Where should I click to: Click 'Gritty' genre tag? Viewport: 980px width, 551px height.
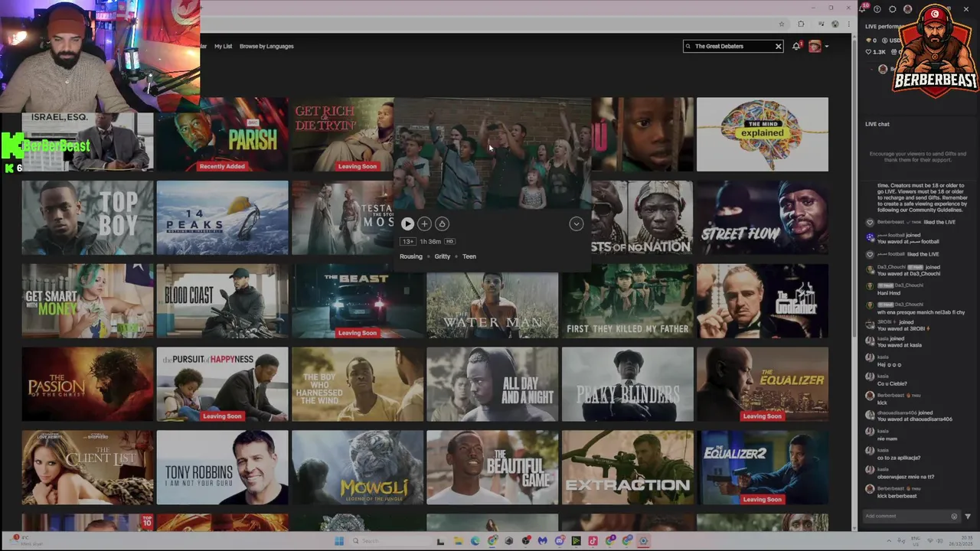pos(443,256)
